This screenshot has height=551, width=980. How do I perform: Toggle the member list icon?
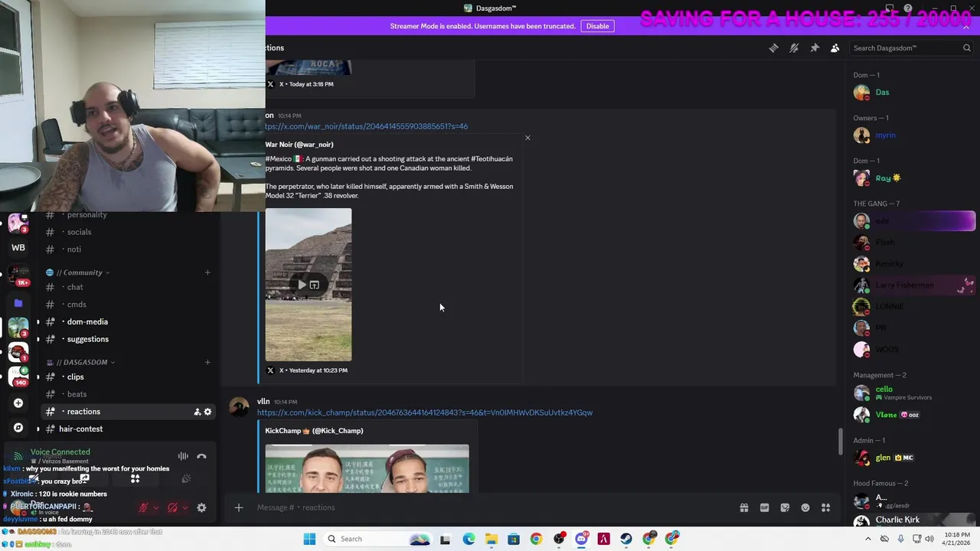click(835, 47)
